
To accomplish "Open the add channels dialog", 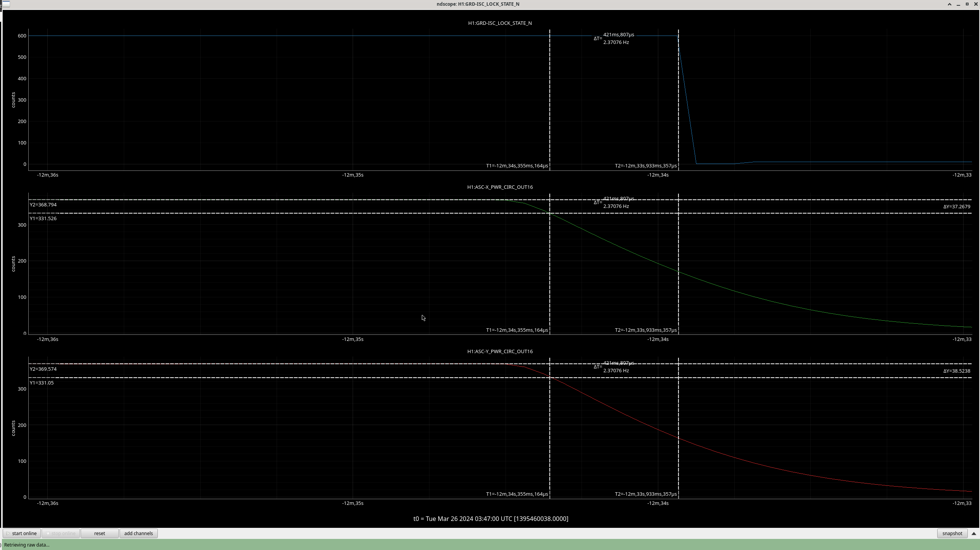I will (138, 533).
